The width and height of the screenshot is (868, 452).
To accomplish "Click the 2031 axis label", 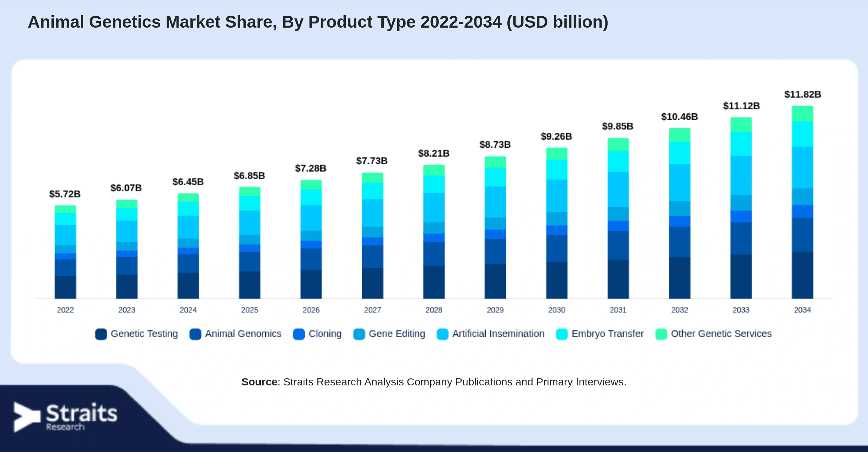I will [x=618, y=310].
